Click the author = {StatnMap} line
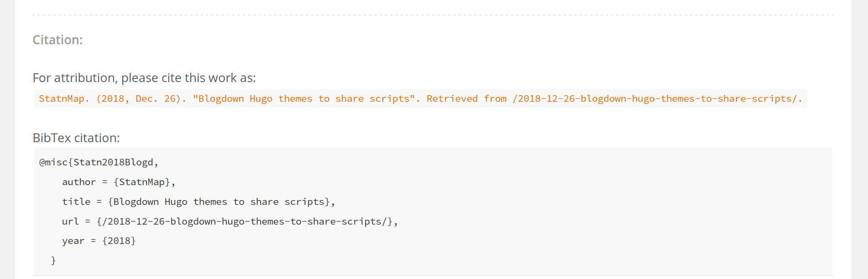The image size is (868, 279). 118,182
